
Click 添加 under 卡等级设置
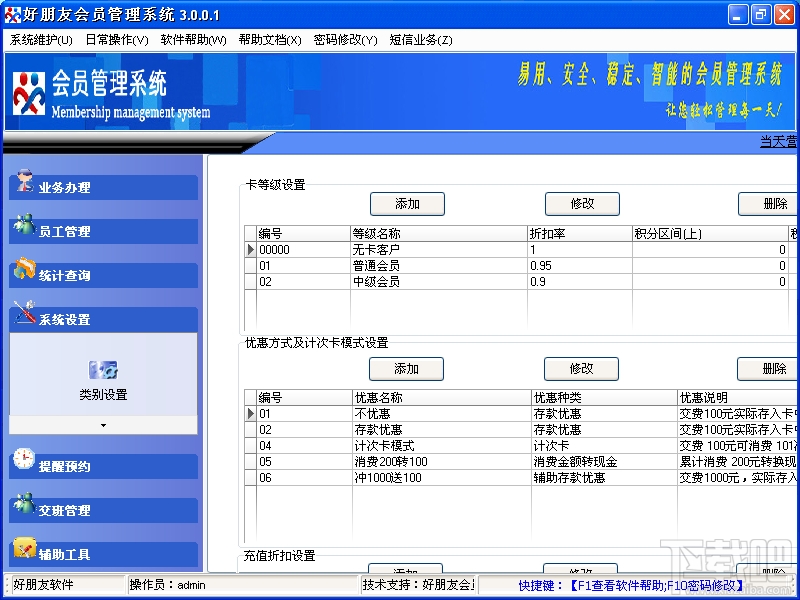pyautogui.click(x=406, y=204)
